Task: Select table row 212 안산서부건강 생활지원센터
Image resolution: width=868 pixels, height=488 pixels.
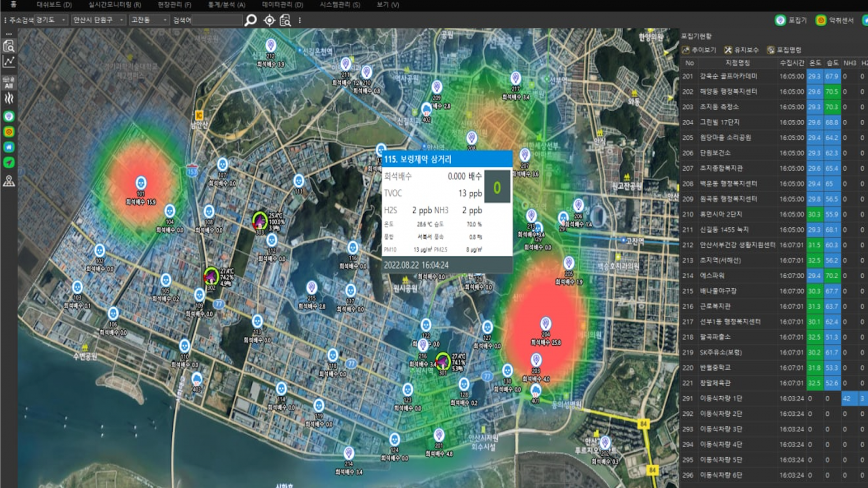Action: tap(774, 245)
